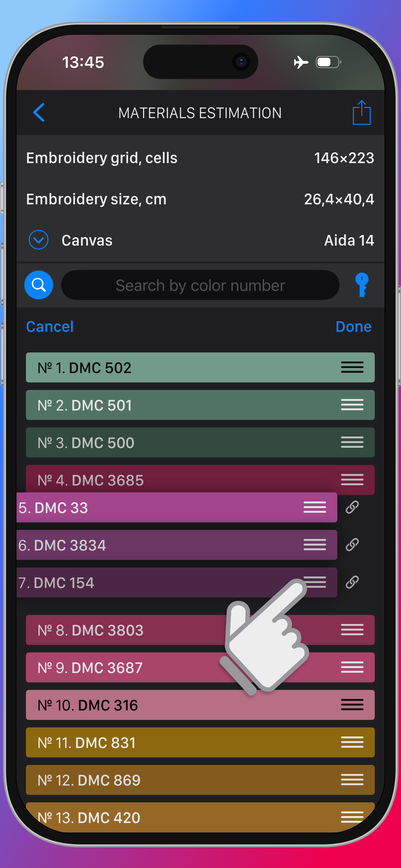The image size is (401, 868).
Task: Grab the reorder handle for DMC 3834
Action: tap(315, 545)
